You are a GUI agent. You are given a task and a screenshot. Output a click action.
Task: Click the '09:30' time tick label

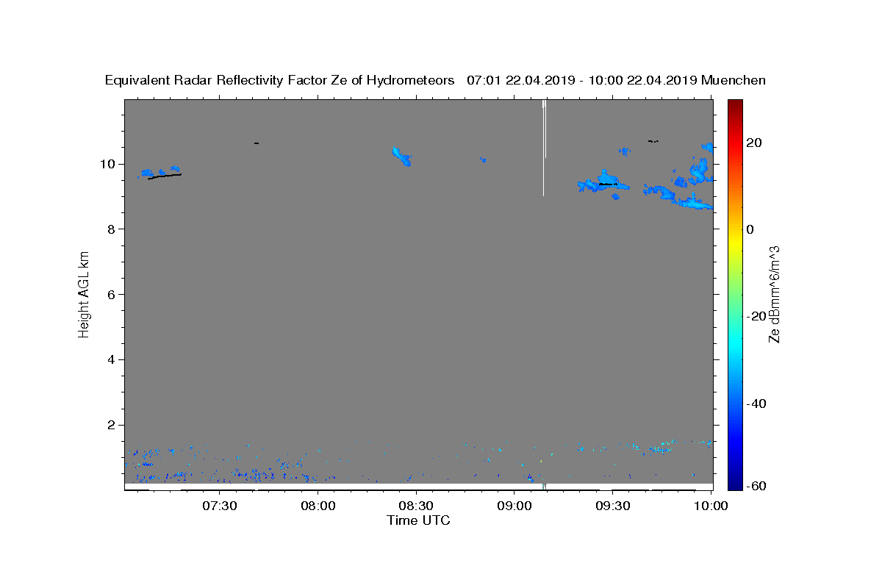[612, 506]
